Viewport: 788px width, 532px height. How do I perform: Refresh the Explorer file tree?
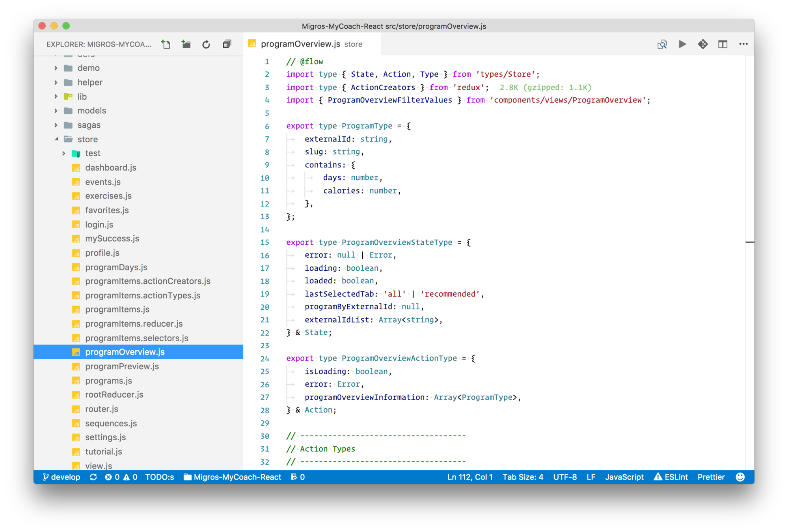click(x=206, y=44)
